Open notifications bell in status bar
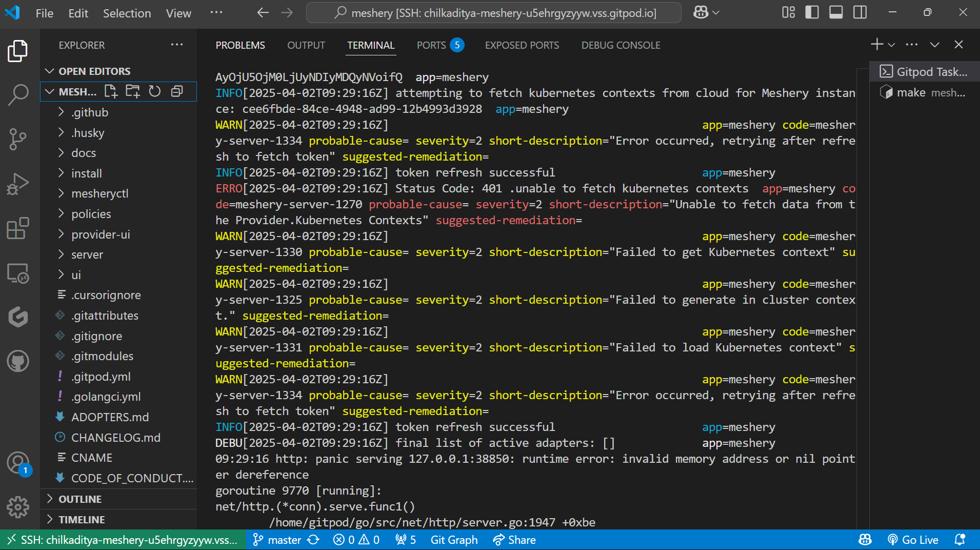 (x=960, y=540)
